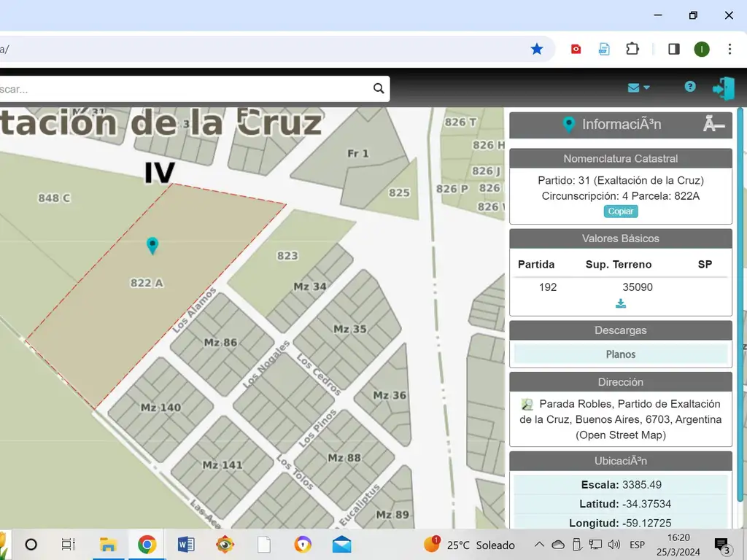Open the Planos download link
The width and height of the screenshot is (747, 560).
621,354
